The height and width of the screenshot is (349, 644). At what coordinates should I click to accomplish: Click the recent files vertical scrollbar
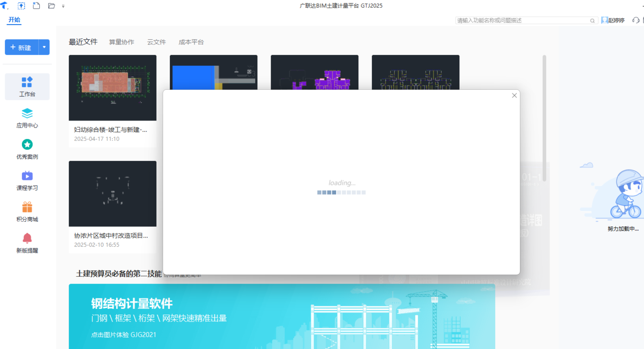tap(544, 118)
